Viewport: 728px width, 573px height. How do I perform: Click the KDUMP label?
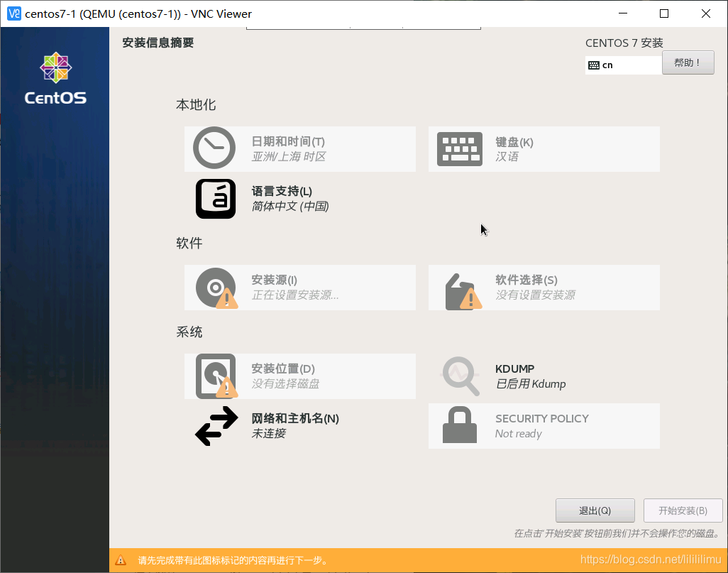coord(514,369)
